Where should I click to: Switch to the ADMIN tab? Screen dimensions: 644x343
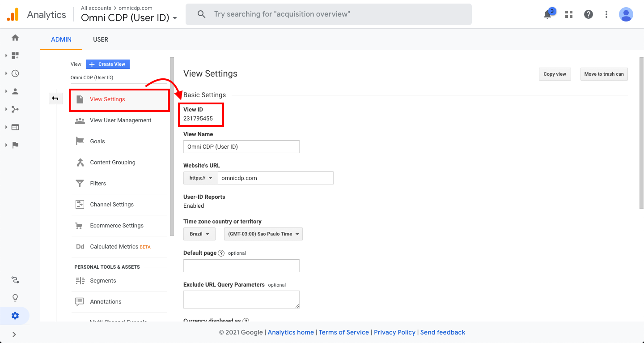coord(61,39)
